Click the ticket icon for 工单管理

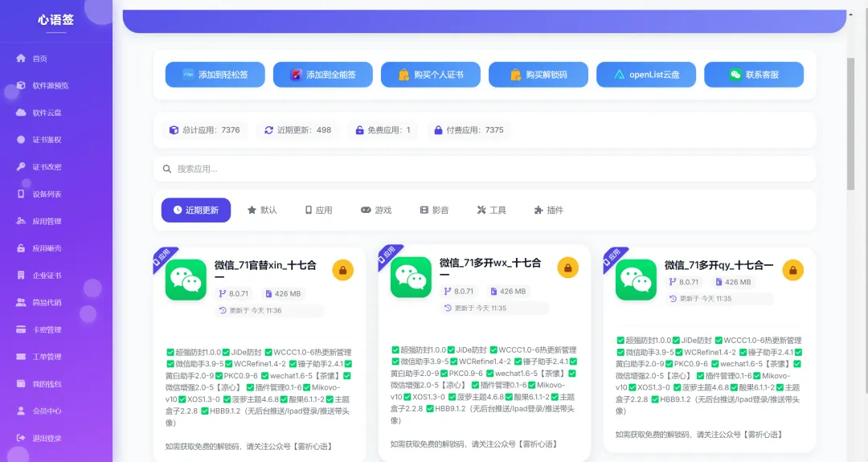[21, 356]
